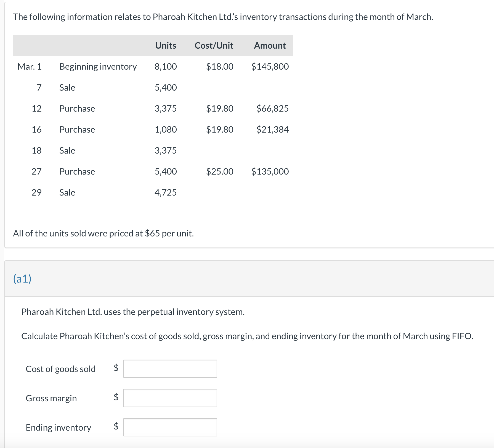Click the $65 per unit pricing sentence
494x448 pixels.
click(x=103, y=233)
